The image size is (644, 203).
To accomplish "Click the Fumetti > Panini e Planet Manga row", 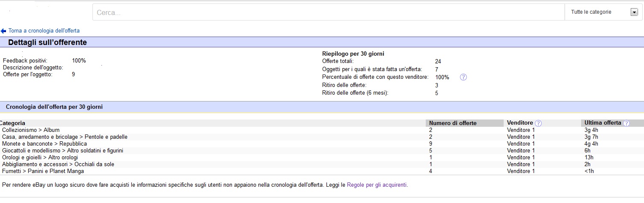I will (x=322, y=171).
